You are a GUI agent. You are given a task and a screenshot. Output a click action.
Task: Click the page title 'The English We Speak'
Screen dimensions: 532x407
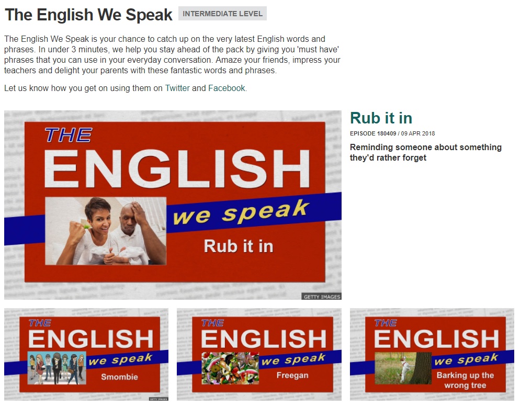88,15
